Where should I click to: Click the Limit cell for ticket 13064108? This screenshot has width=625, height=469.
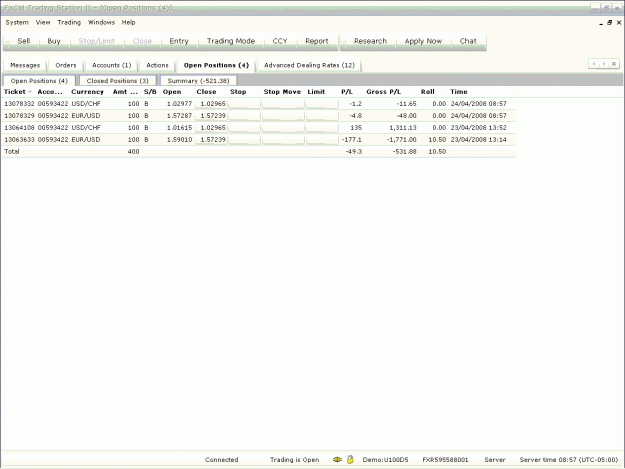(322, 128)
